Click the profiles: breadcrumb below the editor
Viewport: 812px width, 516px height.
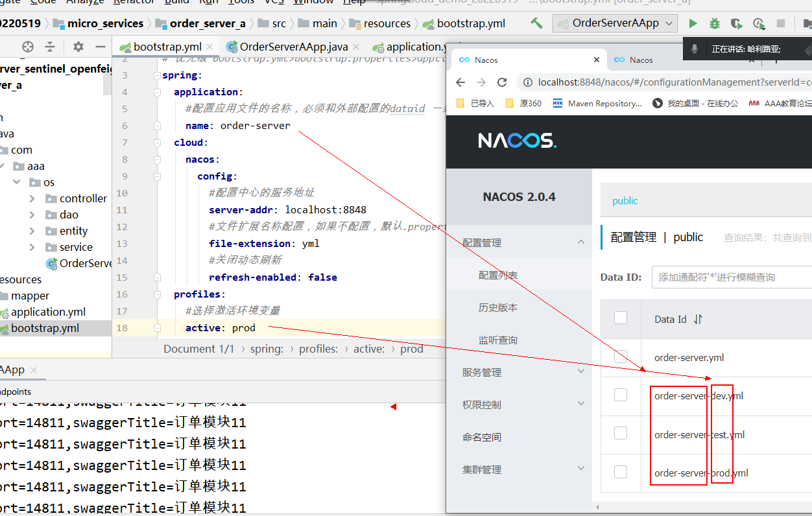pos(318,349)
